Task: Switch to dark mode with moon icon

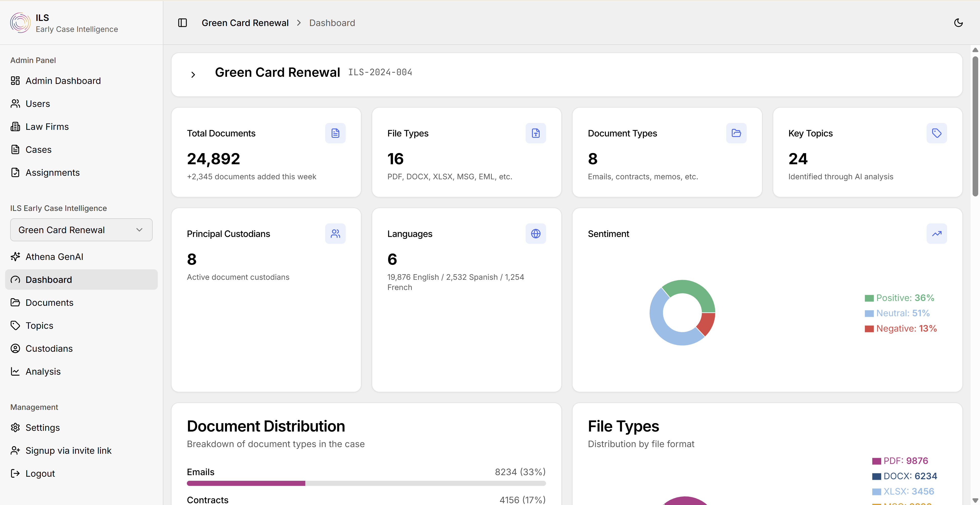Action: [x=958, y=23]
